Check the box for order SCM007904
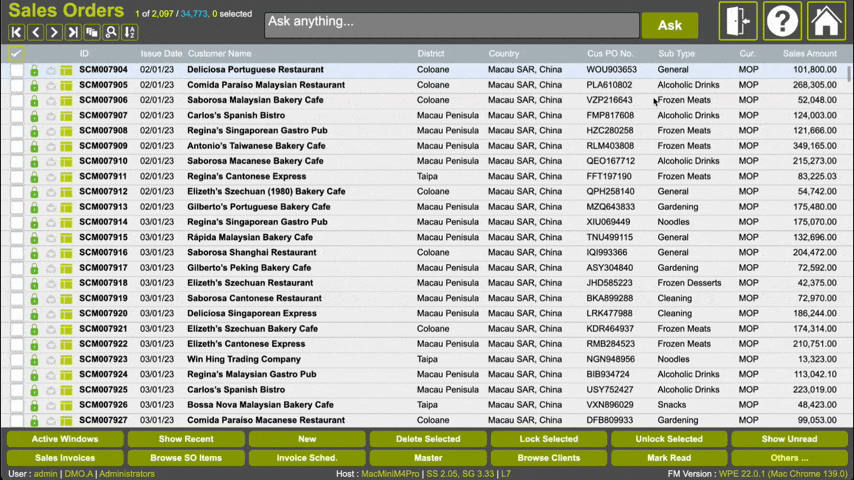Image resolution: width=854 pixels, height=480 pixels. click(x=17, y=70)
